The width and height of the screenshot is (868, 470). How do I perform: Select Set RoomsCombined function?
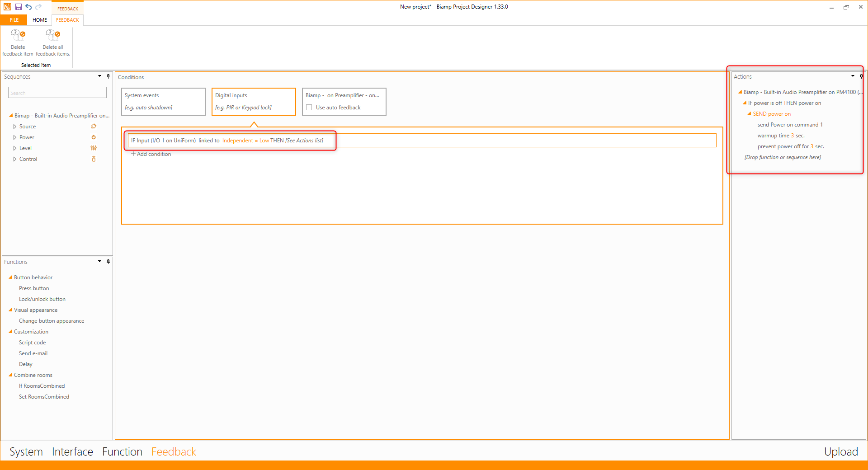(44, 397)
